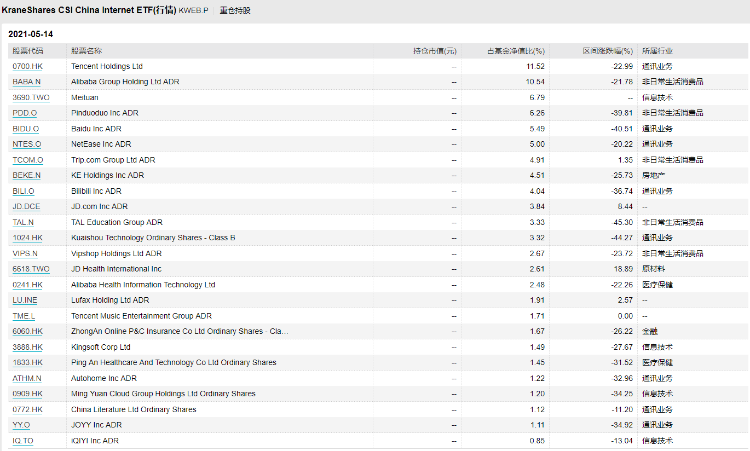The image size is (750, 451).
Task: Select the Autohome Inc ADR cell
Action: [104, 378]
